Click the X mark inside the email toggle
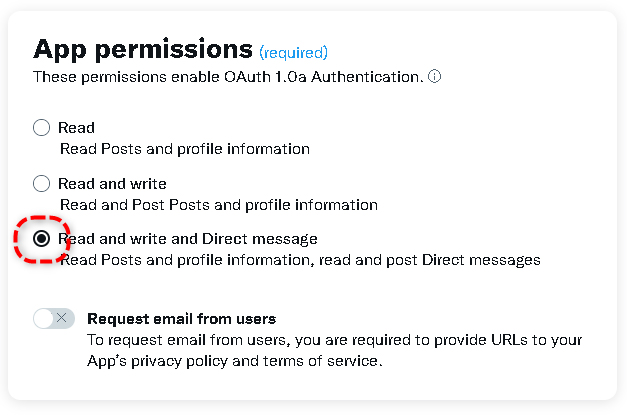This screenshot has height=415, width=627. click(x=62, y=318)
